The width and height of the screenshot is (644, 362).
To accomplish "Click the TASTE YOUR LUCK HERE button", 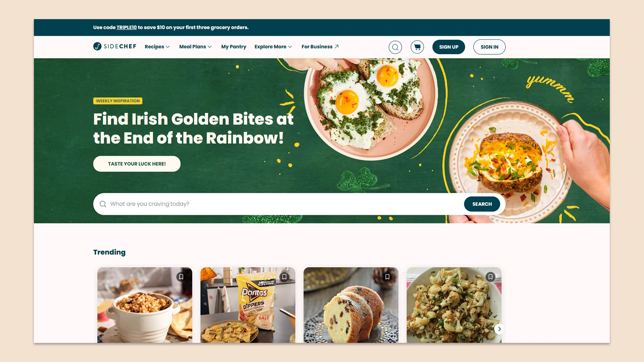I will [x=137, y=164].
